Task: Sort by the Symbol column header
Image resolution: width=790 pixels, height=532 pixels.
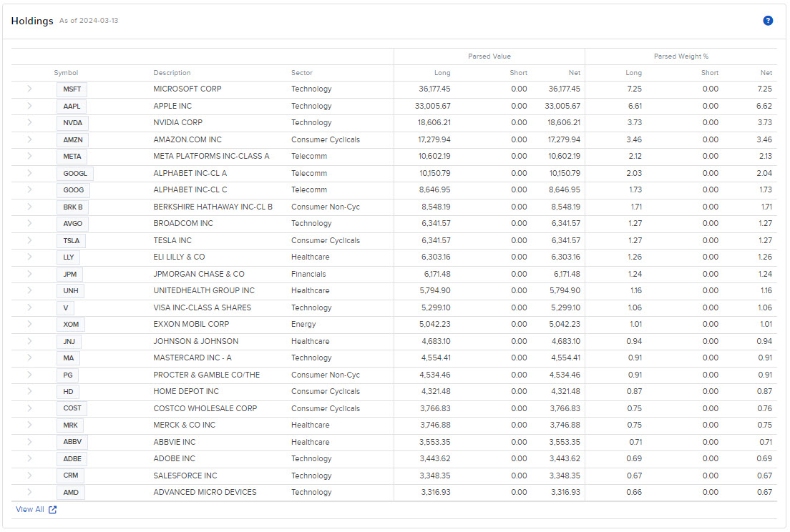Action: [x=66, y=73]
